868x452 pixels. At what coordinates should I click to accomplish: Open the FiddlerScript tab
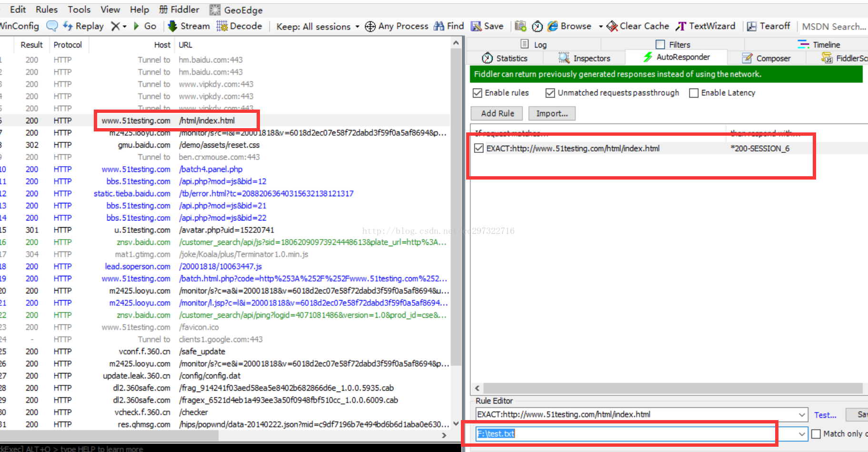point(844,58)
